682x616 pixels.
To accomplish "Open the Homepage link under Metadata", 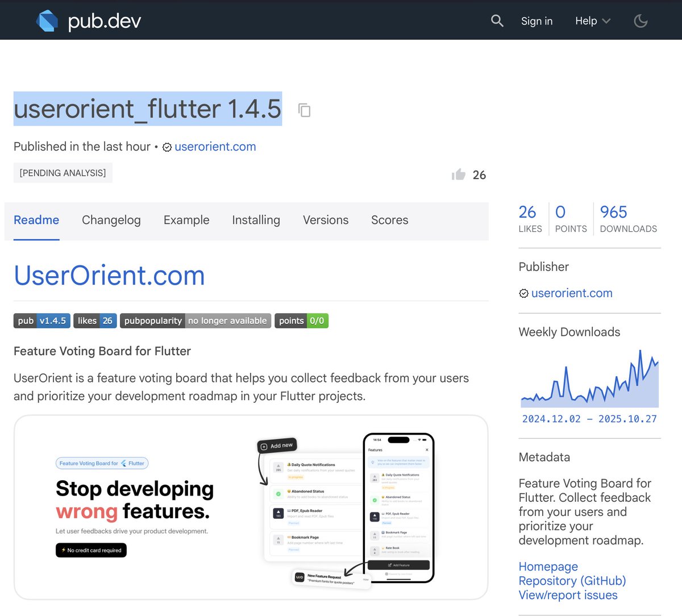I will coord(547,567).
